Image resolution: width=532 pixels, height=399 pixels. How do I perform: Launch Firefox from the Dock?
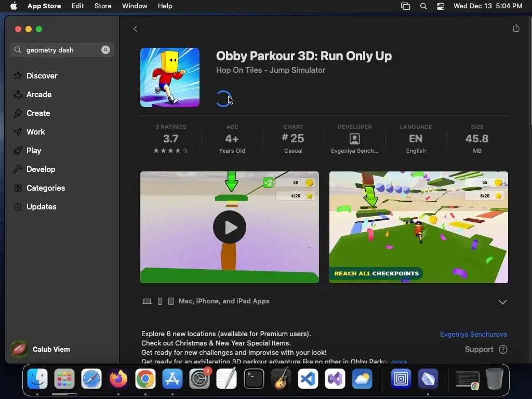pyautogui.click(x=118, y=379)
